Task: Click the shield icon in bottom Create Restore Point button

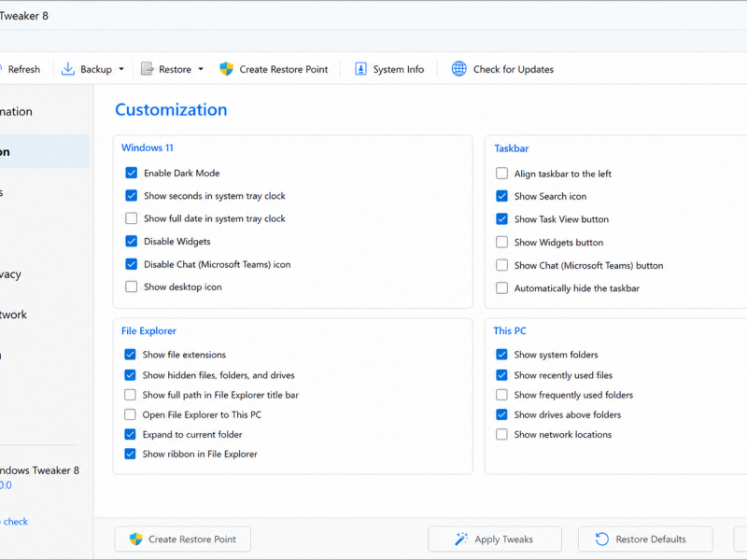Action: (135, 539)
